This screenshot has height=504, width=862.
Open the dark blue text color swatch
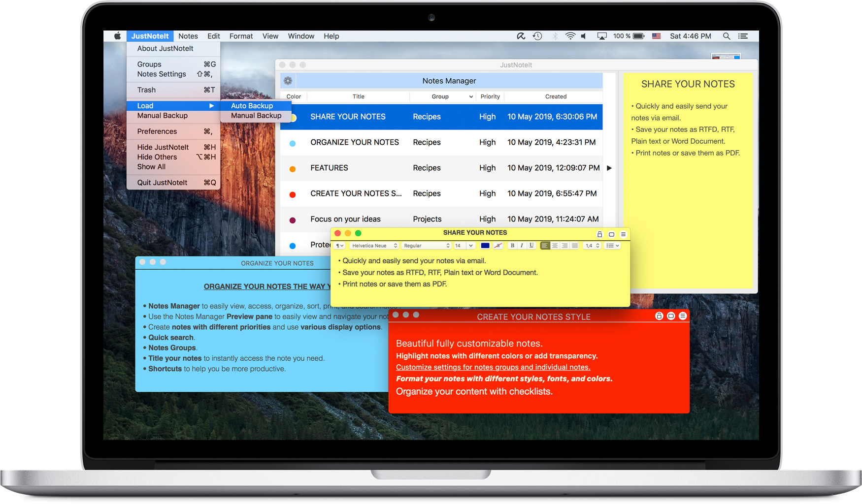click(485, 246)
